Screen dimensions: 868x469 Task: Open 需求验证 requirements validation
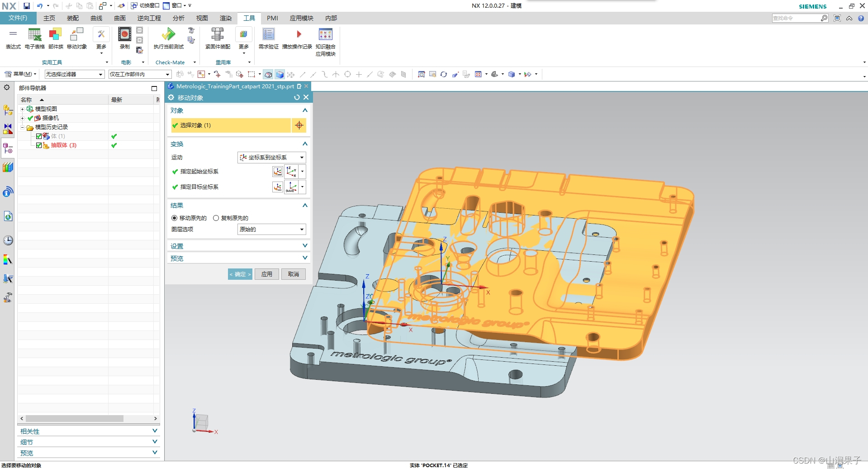click(269, 38)
